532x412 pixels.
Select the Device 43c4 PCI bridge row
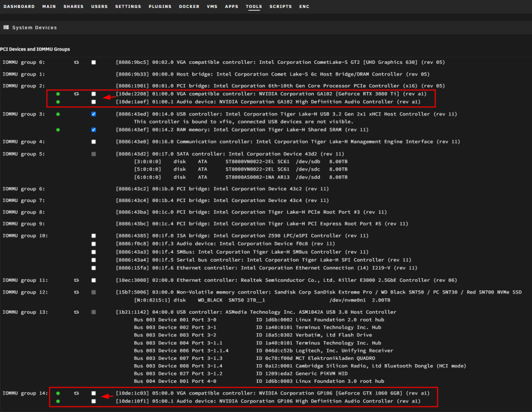[222, 200]
